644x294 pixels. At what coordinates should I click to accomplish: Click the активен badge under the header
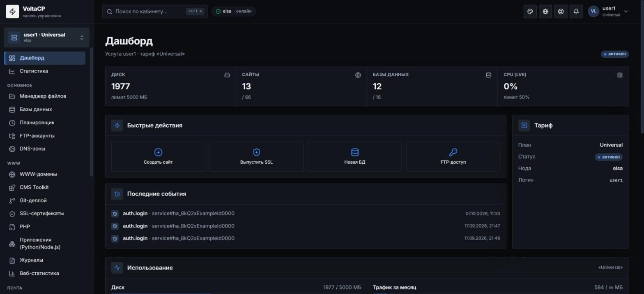click(615, 54)
